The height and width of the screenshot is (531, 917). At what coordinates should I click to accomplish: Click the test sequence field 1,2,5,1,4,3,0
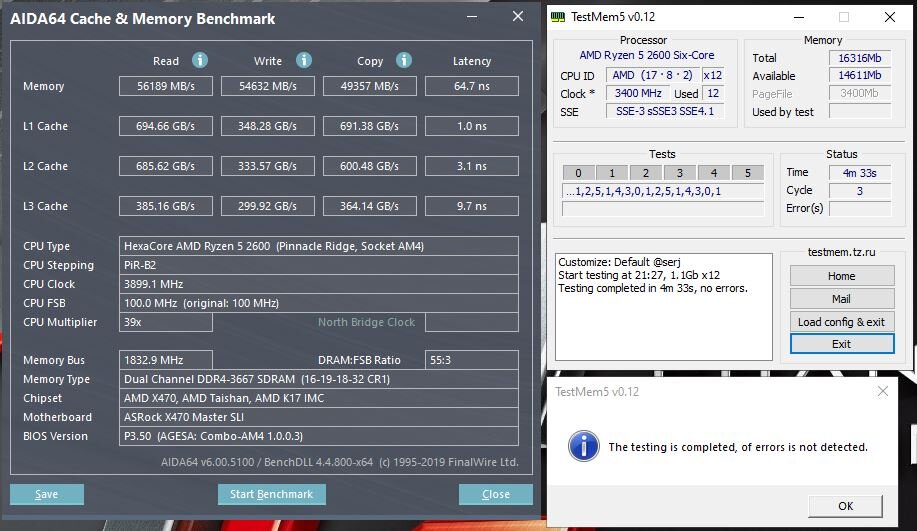coord(663,191)
